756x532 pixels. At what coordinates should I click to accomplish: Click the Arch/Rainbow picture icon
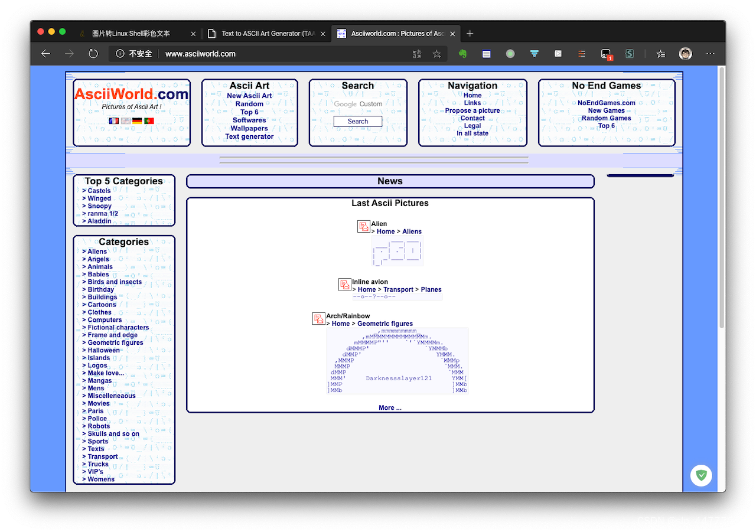pyautogui.click(x=319, y=319)
